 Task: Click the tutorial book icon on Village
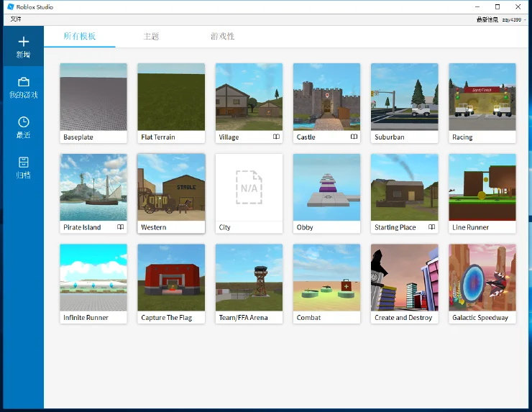pyautogui.click(x=276, y=137)
